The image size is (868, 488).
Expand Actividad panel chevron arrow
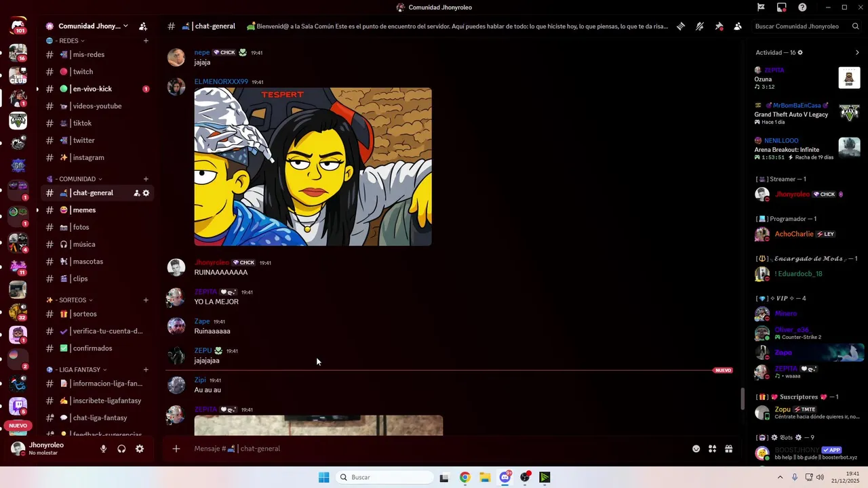pos(857,52)
